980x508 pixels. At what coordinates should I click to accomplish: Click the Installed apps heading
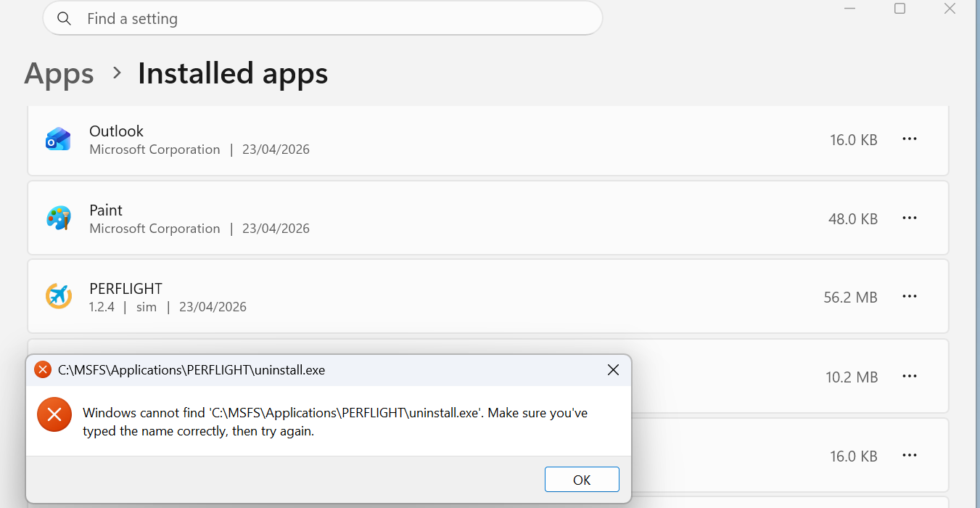pyautogui.click(x=233, y=73)
